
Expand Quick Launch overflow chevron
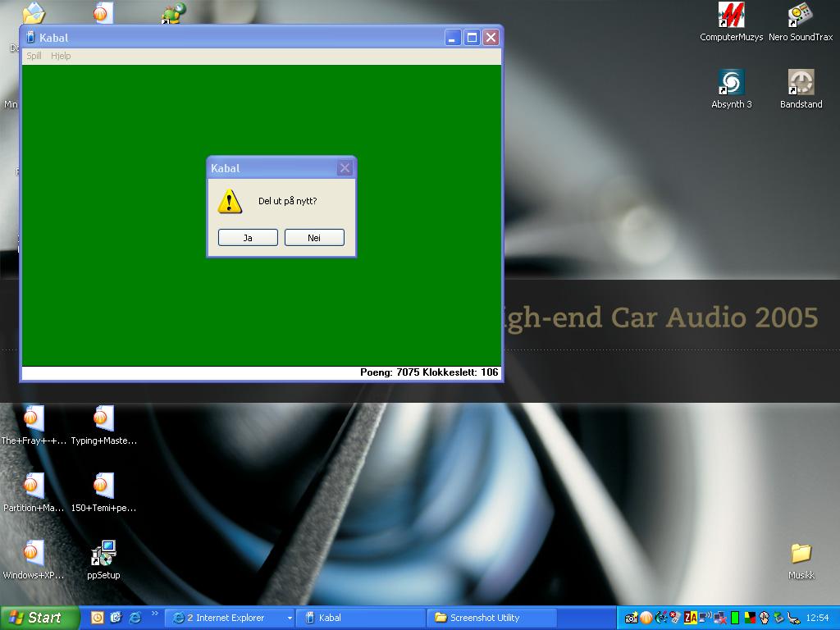(155, 614)
